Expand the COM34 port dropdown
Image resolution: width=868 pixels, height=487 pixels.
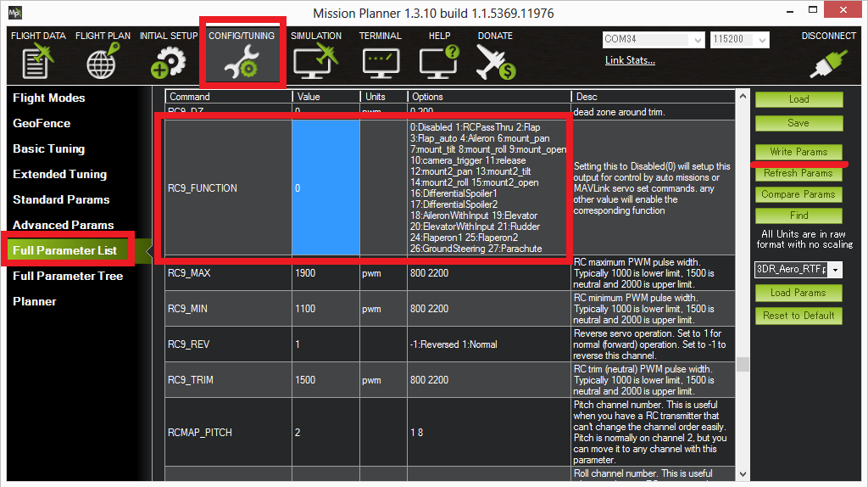click(698, 40)
